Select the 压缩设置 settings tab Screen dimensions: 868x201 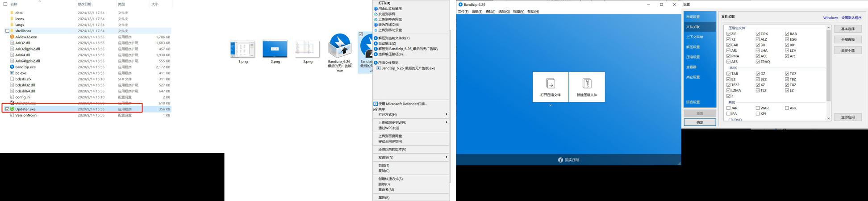coord(700,57)
